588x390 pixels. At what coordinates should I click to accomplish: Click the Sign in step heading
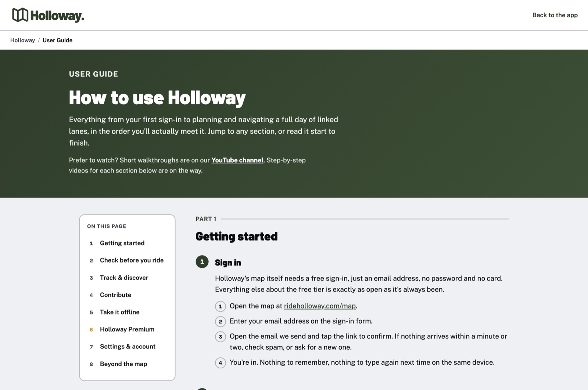point(228,263)
